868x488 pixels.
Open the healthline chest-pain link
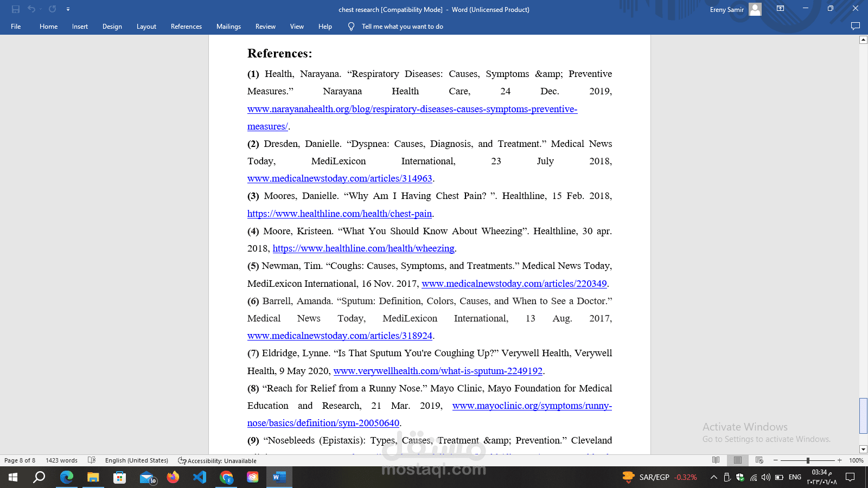(x=340, y=214)
